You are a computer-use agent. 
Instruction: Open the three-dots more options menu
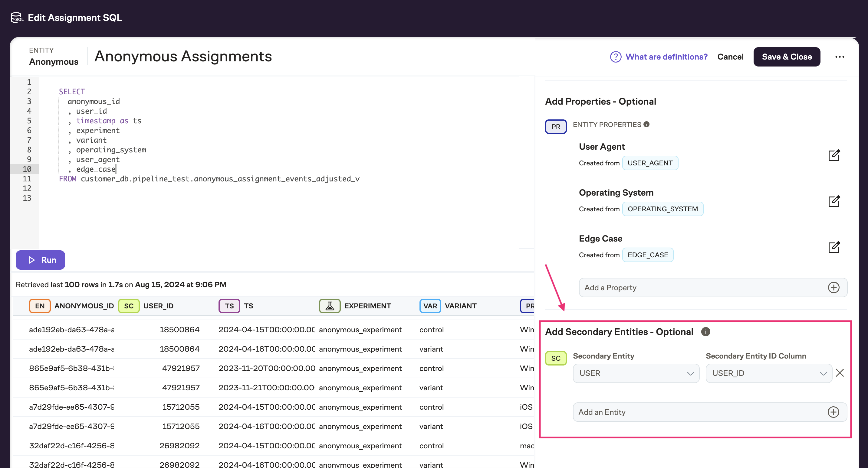coord(839,57)
